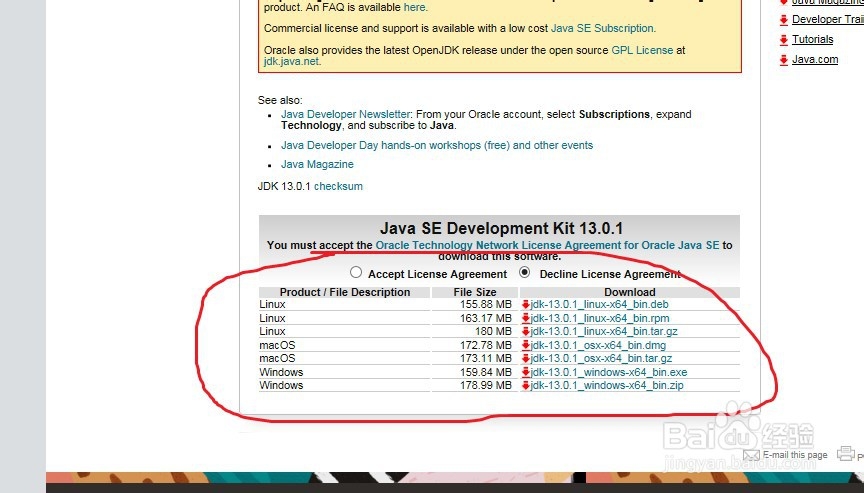This screenshot has height=493, width=864.
Task: Click the FAQ 'here' link
Action: point(414,7)
